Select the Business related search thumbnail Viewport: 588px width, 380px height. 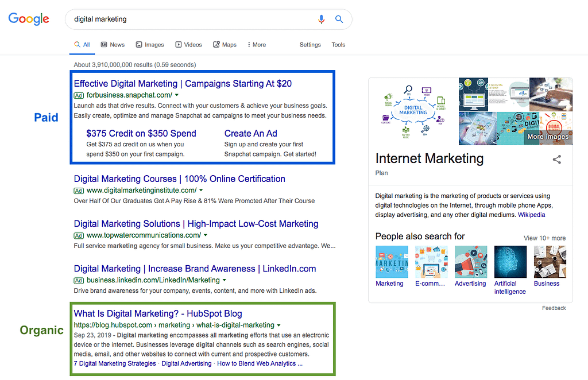click(550, 262)
